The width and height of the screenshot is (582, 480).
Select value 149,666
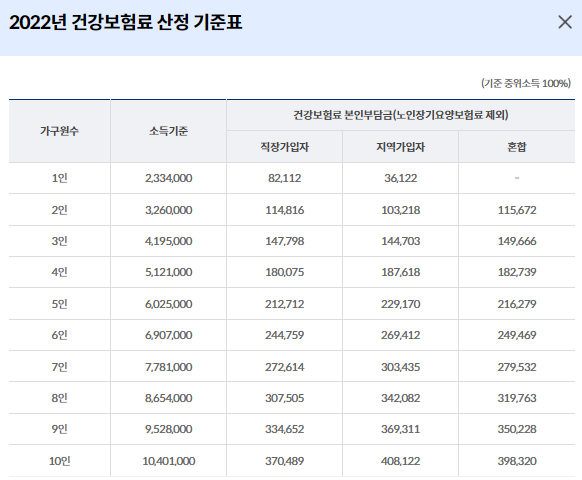tap(517, 241)
